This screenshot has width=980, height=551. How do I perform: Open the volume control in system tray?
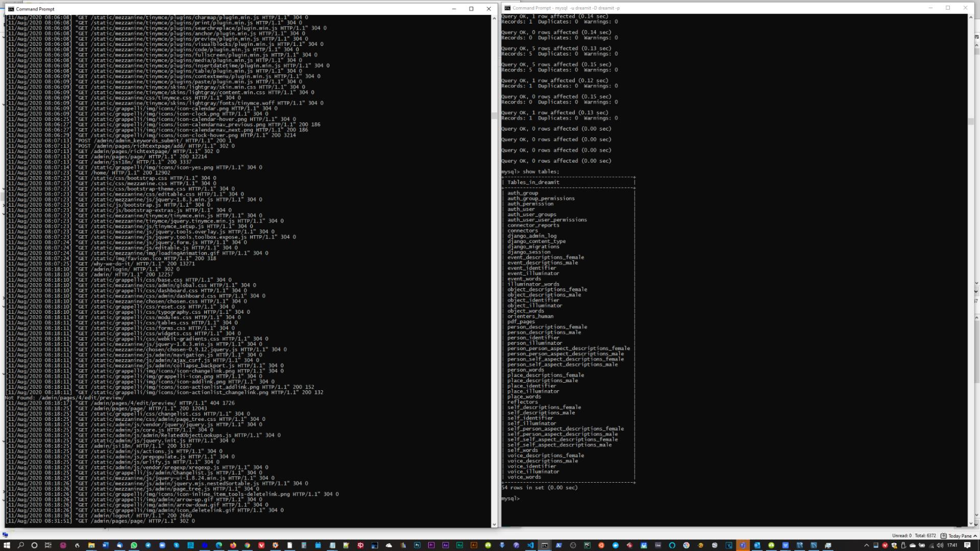point(940,545)
